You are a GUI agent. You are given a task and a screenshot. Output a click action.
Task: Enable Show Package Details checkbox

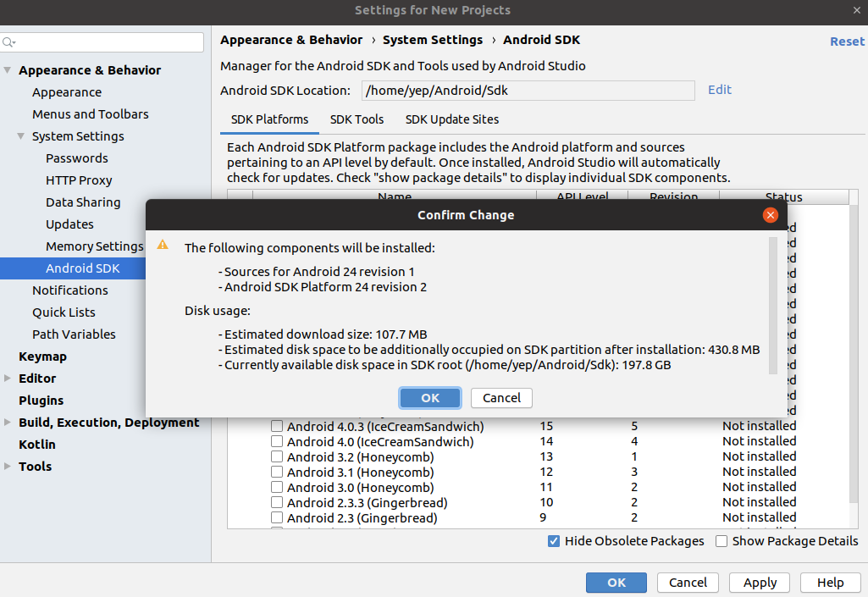tap(721, 541)
